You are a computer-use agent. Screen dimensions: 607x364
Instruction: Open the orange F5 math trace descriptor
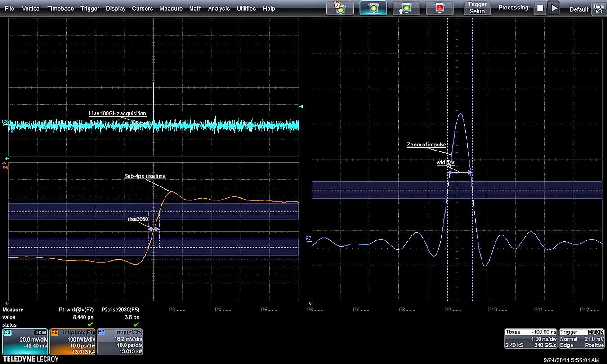[x=72, y=342]
